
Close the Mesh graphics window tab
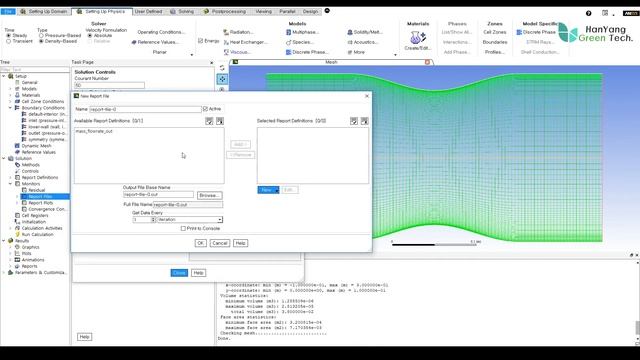(x=427, y=62)
